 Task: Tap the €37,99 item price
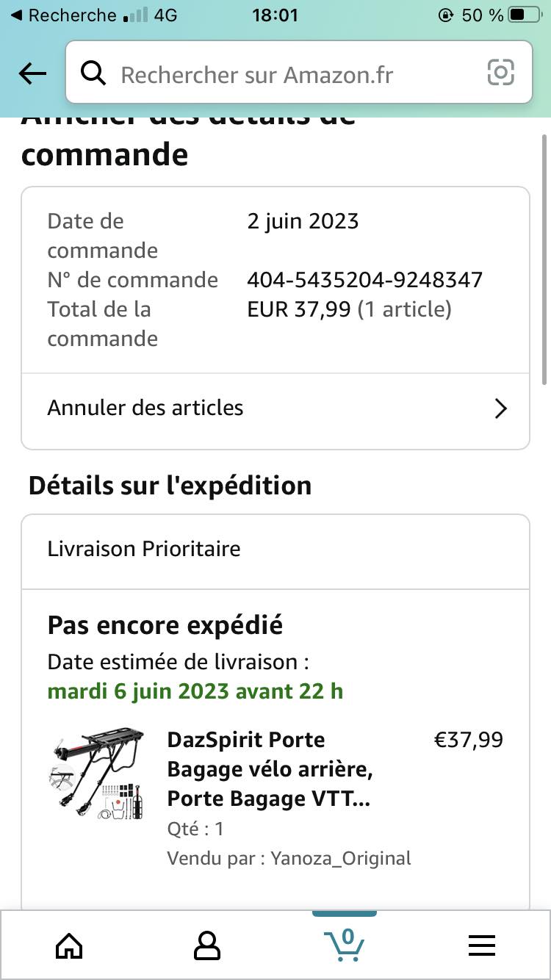coord(469,740)
